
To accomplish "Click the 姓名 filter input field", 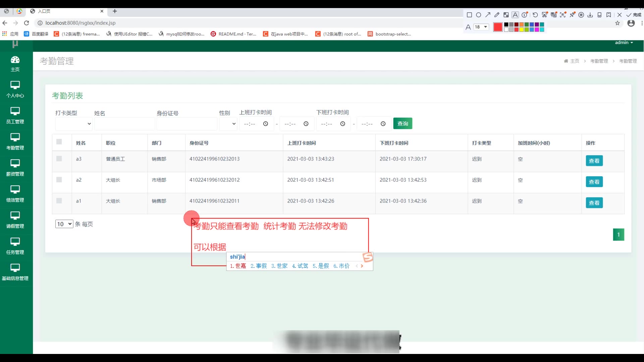I will 125,124.
